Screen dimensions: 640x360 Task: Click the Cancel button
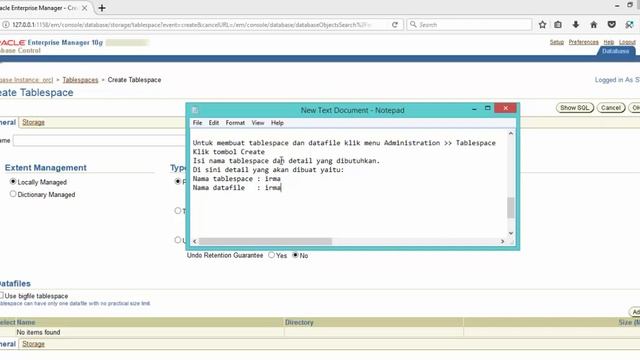pos(611,108)
